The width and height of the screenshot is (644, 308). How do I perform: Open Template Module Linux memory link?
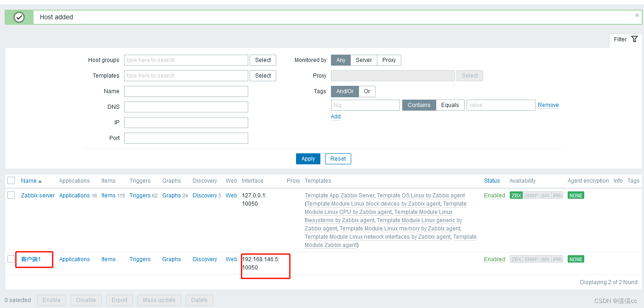400,229
